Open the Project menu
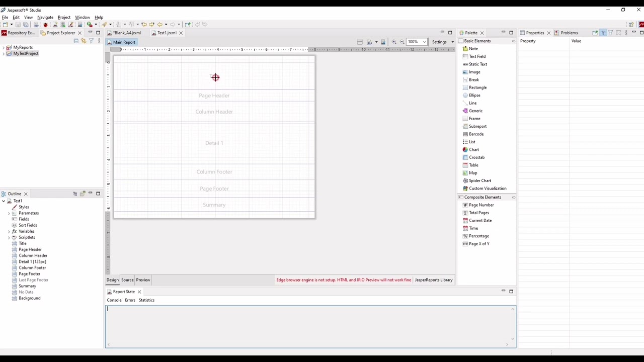 [x=64, y=17]
